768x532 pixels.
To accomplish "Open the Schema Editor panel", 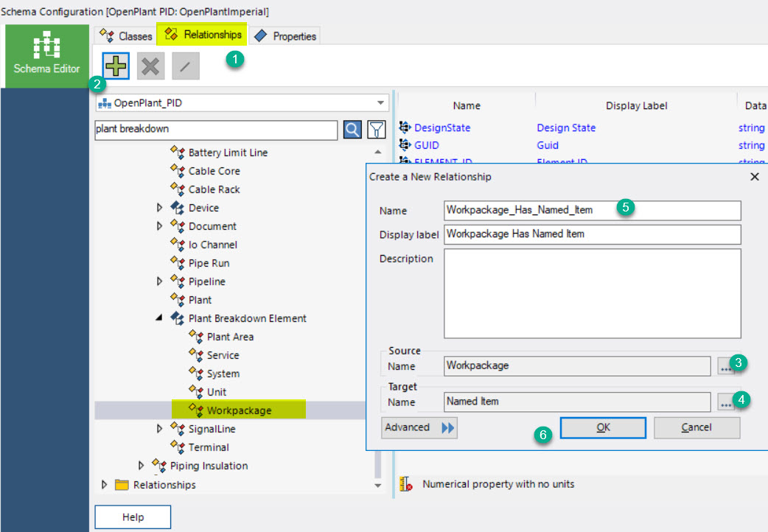I will coord(46,56).
